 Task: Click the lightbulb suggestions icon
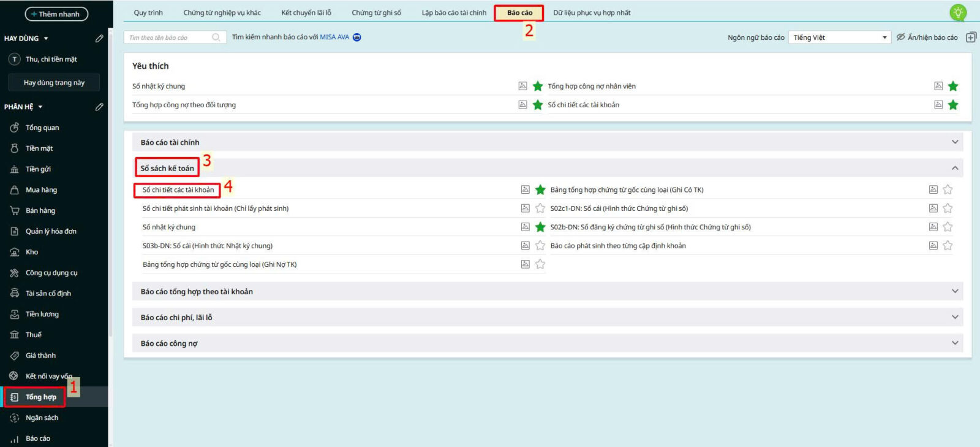tap(957, 12)
